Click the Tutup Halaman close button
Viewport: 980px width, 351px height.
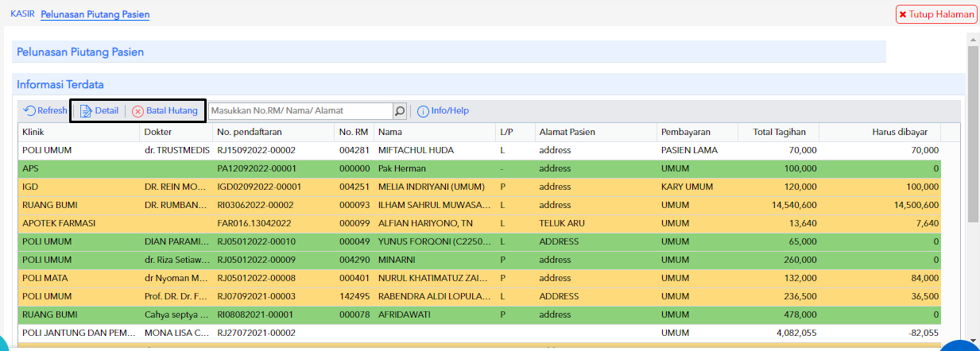(936, 14)
